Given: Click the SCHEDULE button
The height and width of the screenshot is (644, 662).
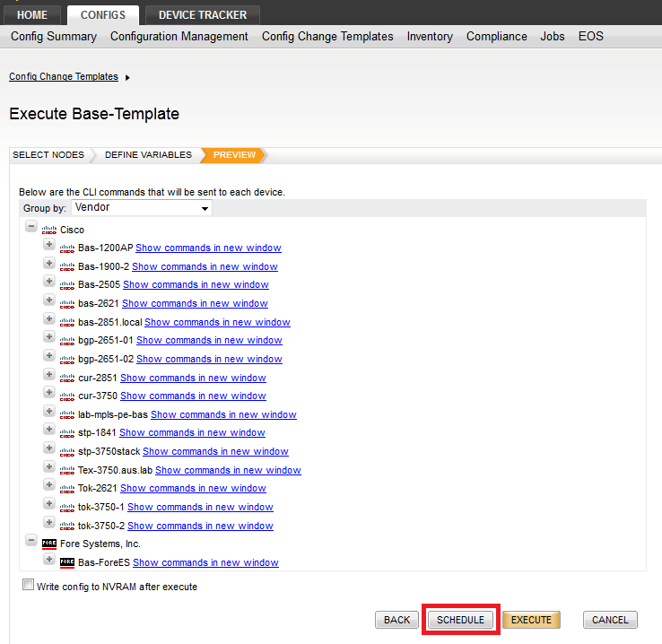Looking at the screenshot, I should click(460, 620).
